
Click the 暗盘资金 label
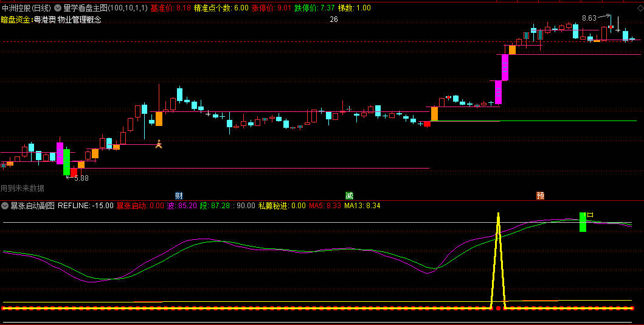tap(16, 19)
